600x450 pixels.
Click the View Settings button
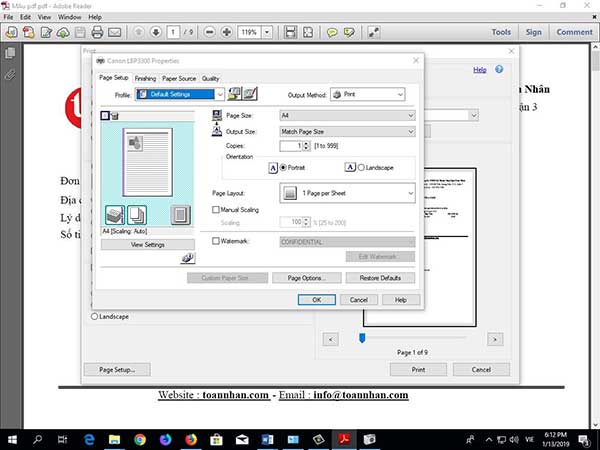coord(148,245)
